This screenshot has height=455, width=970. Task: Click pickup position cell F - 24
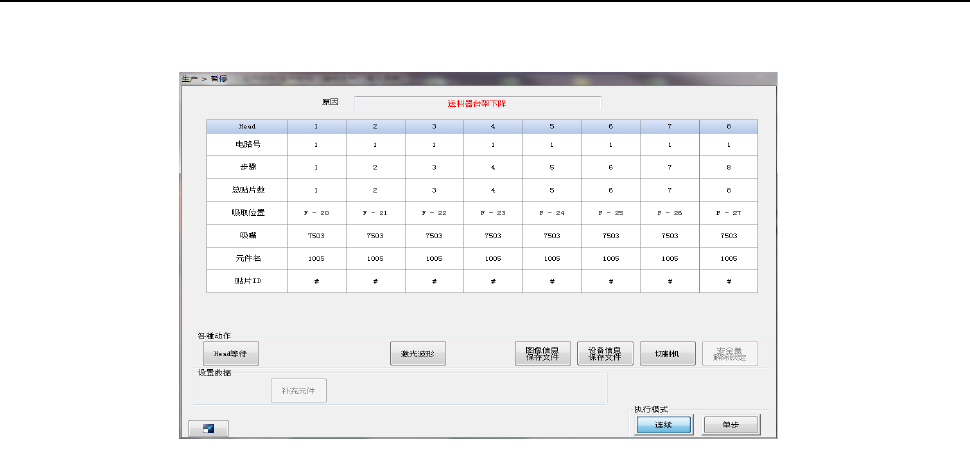552,213
